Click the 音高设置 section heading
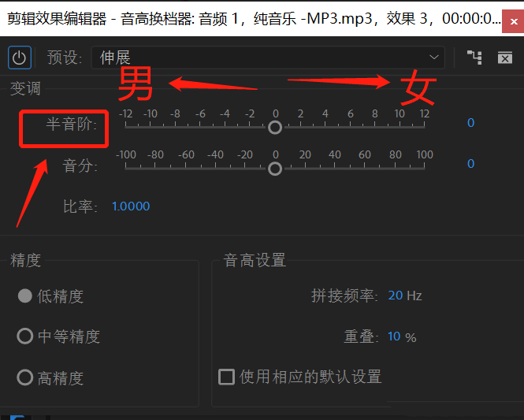 click(255, 260)
